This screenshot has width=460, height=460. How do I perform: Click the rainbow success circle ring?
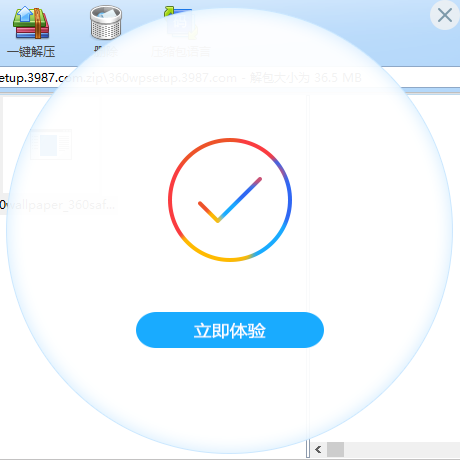coord(230,139)
